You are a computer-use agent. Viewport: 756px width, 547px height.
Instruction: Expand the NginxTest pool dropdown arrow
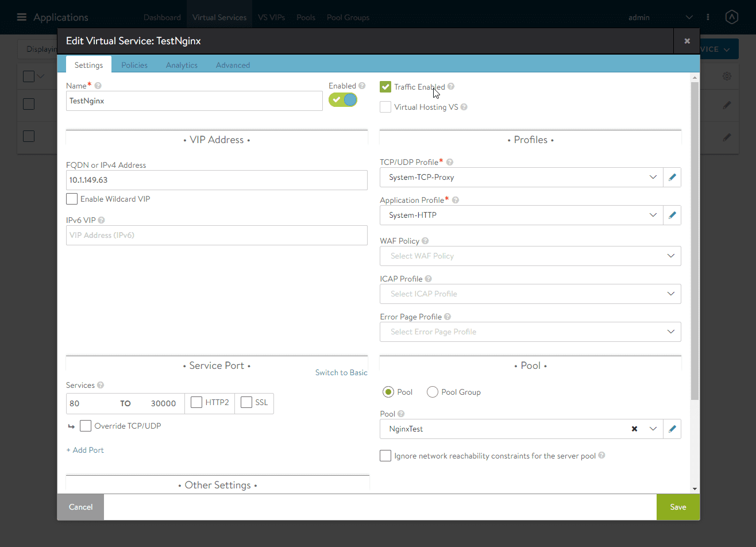coord(653,429)
